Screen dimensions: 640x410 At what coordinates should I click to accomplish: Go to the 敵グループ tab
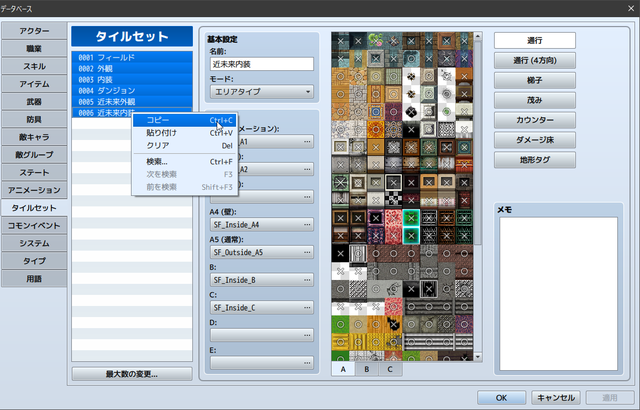coord(34,155)
